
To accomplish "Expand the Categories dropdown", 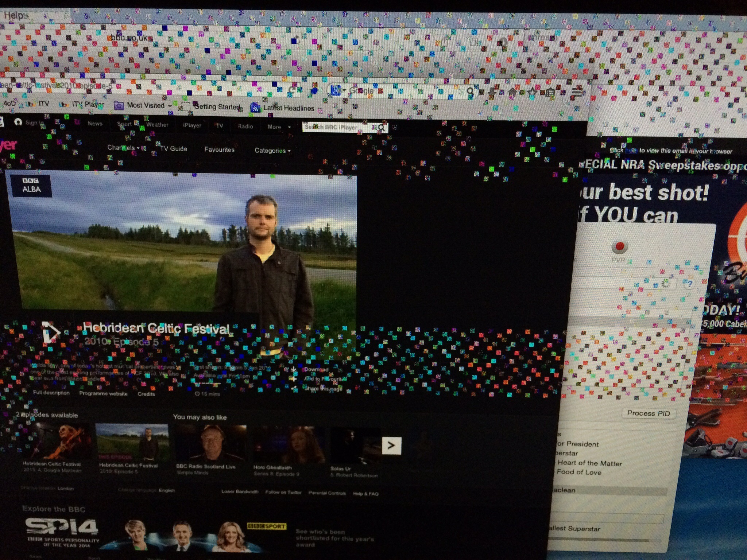I will coord(272,151).
